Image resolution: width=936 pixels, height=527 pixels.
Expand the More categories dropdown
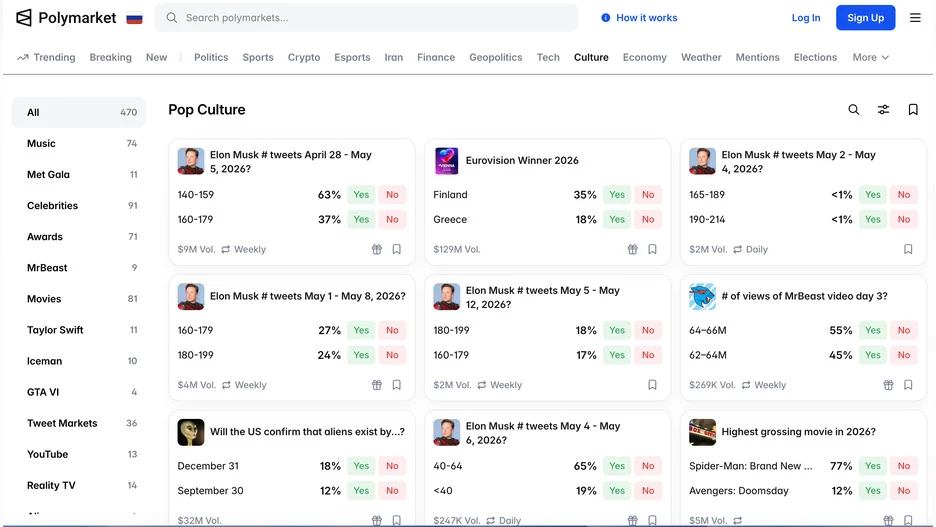pyautogui.click(x=870, y=57)
